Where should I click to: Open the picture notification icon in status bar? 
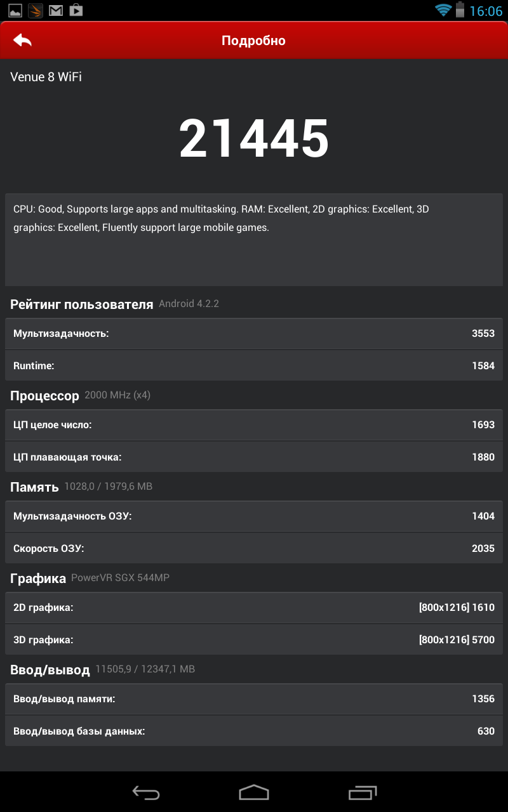pyautogui.click(x=15, y=10)
